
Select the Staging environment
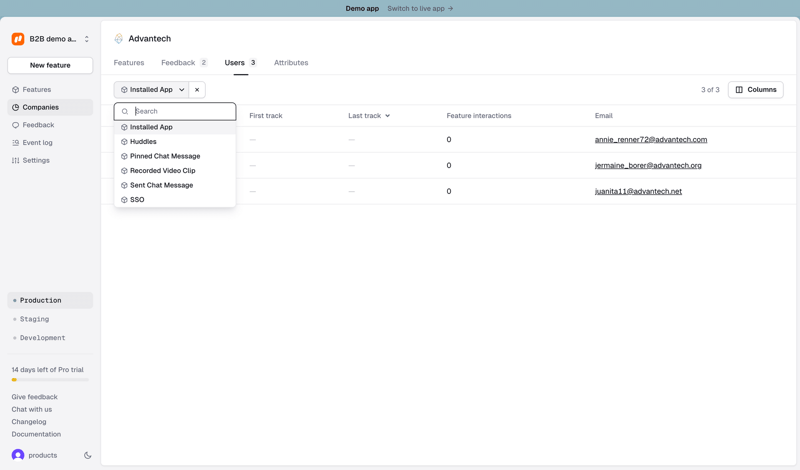(50, 319)
